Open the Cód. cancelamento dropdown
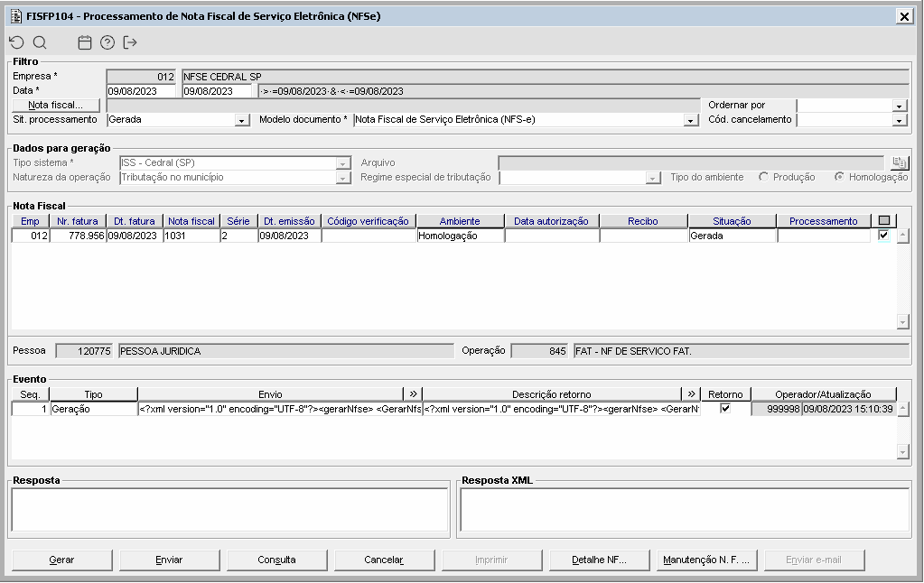The width and height of the screenshot is (924, 583). tap(900, 120)
